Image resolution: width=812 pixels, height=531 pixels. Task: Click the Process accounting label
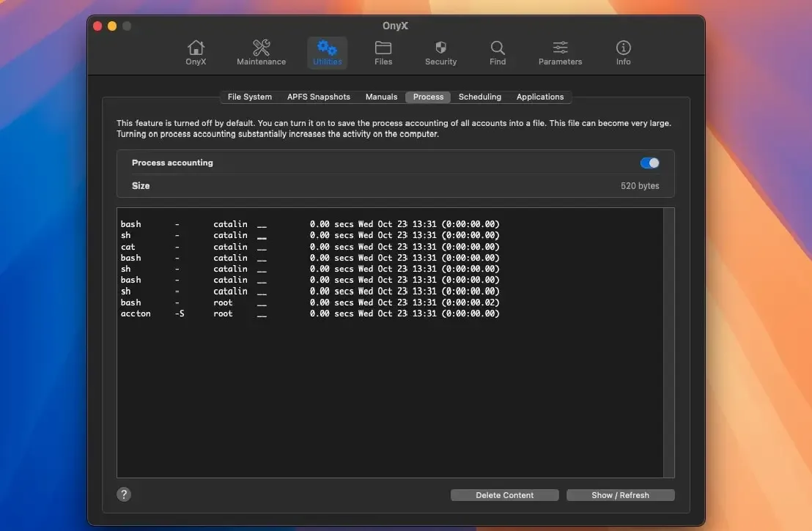[x=172, y=163]
